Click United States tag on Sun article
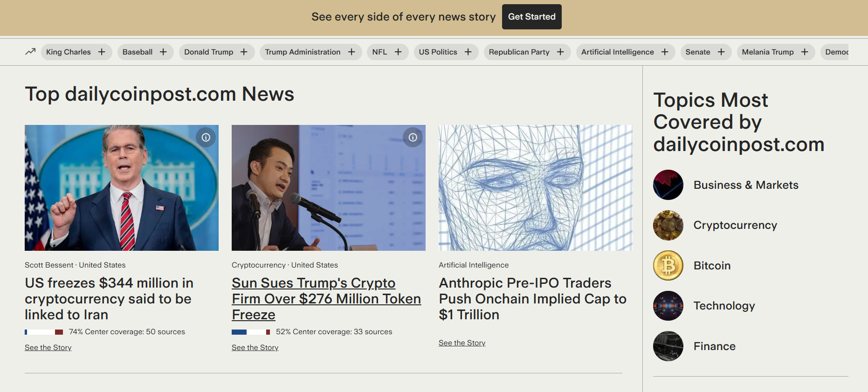 click(x=315, y=265)
